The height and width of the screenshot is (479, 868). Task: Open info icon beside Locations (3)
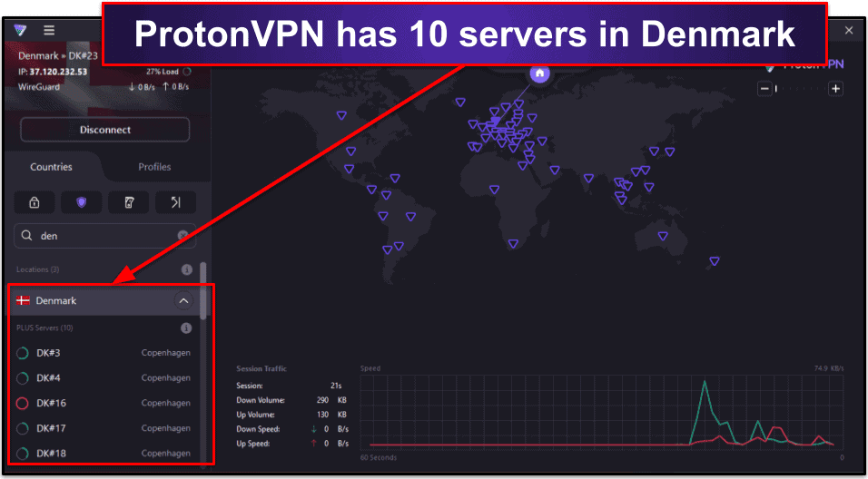click(x=186, y=270)
